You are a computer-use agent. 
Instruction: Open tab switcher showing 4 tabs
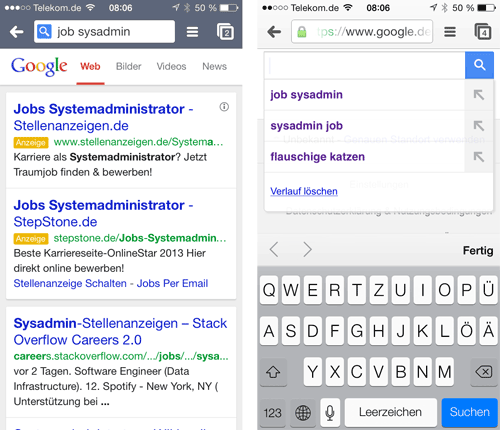[483, 32]
